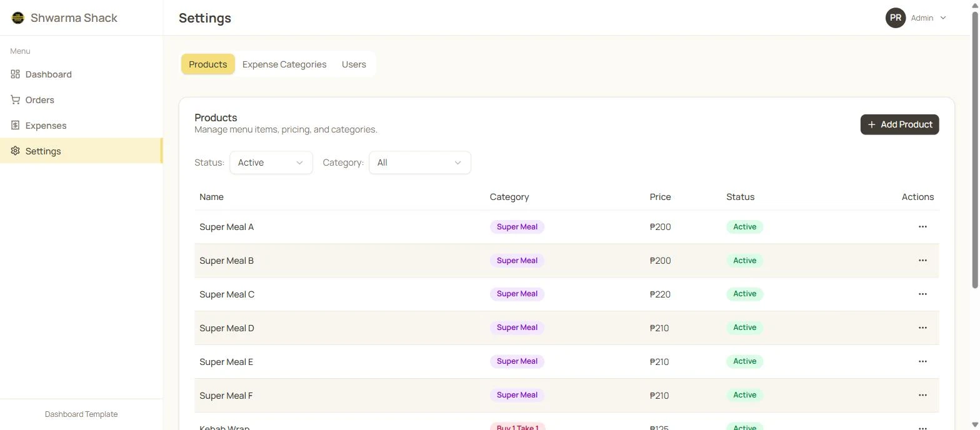
Task: Click the Shwarma Shack logo icon
Action: tap(18, 17)
